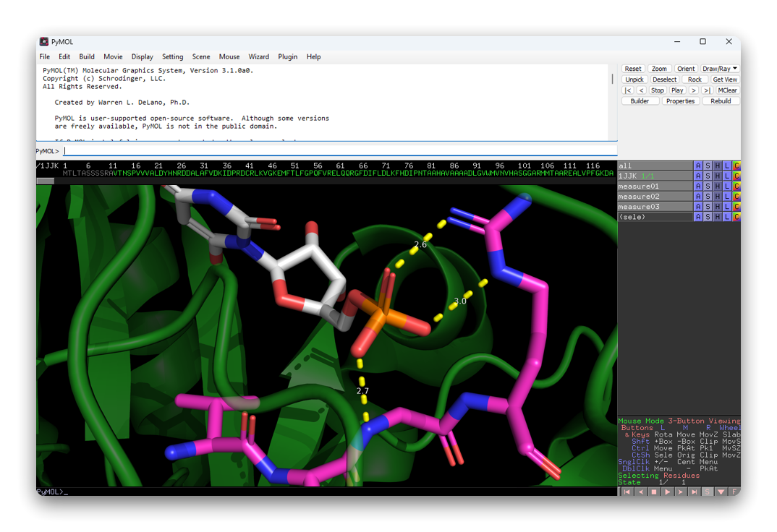The height and width of the screenshot is (532, 777).
Task: Open the Action menu for object all
Action: coord(698,166)
